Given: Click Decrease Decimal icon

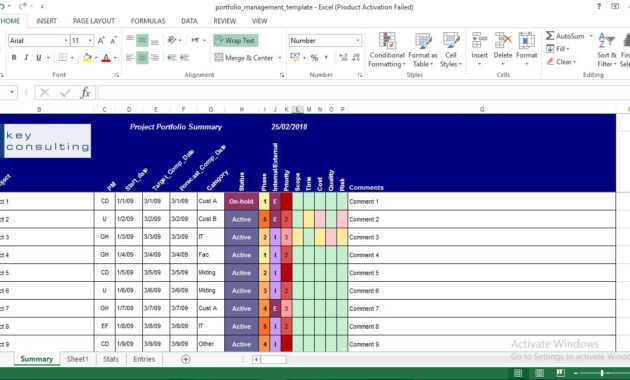Looking at the screenshot, I should [356, 58].
